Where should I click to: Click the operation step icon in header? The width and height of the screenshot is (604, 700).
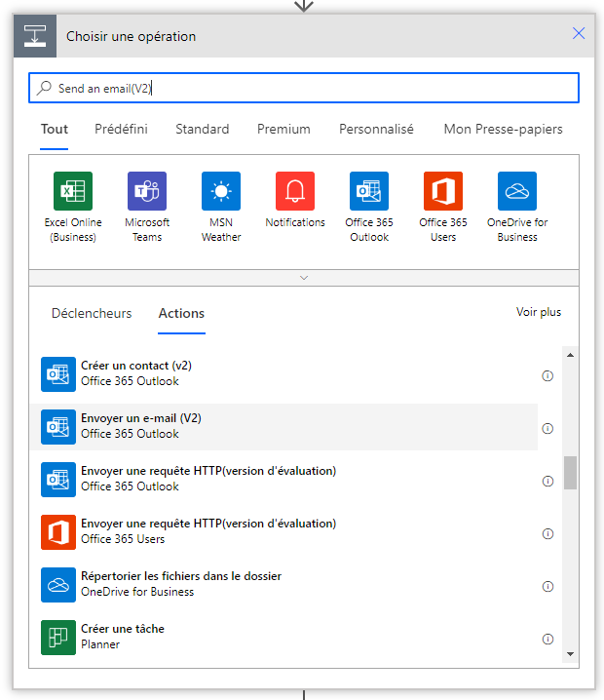coord(35,36)
